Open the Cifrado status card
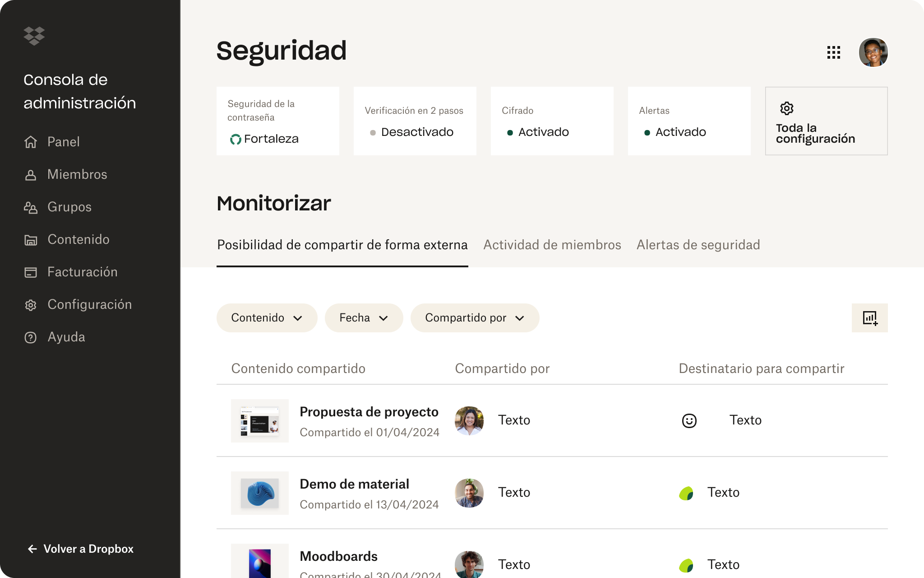924x578 pixels. click(x=552, y=121)
